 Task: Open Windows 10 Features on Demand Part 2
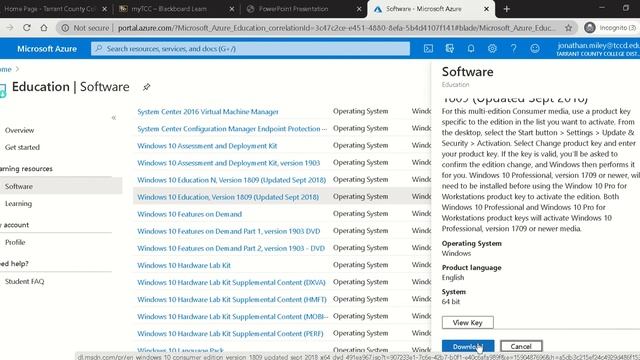coord(231,248)
